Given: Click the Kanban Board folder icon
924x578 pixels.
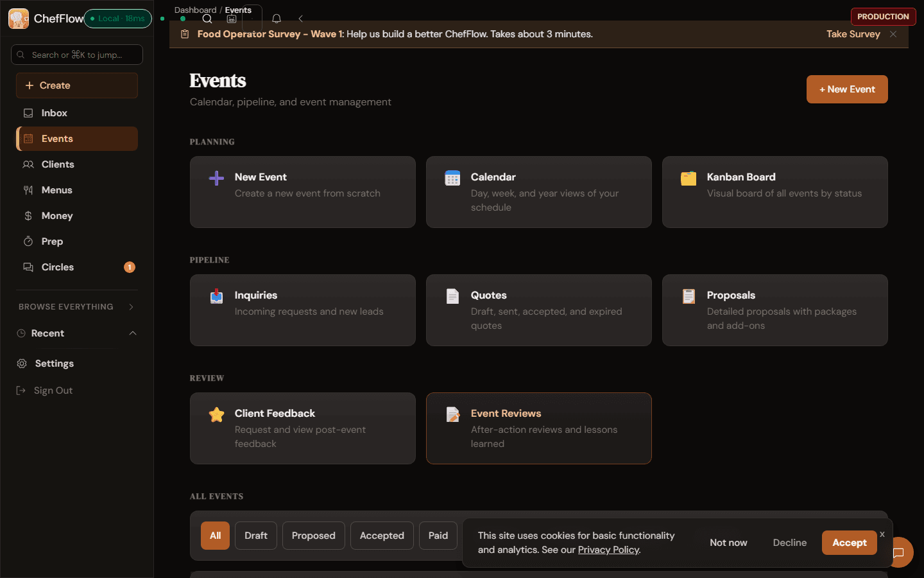Looking at the screenshot, I should (689, 178).
